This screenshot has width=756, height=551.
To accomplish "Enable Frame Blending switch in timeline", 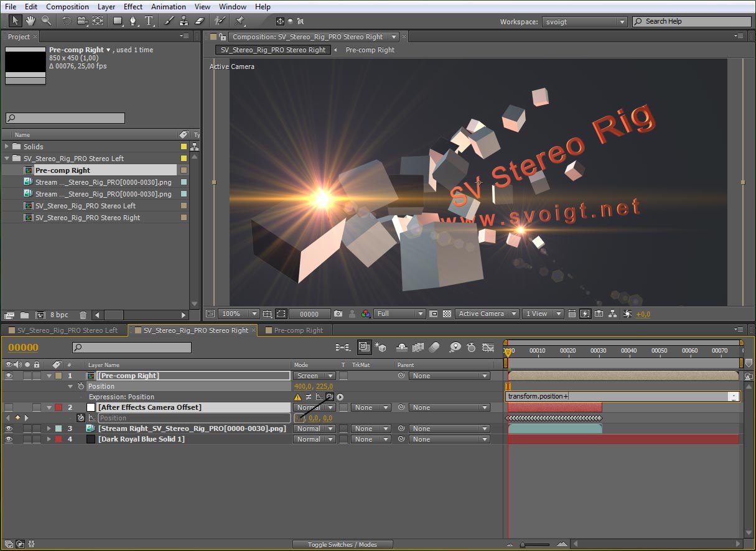I will coord(418,348).
